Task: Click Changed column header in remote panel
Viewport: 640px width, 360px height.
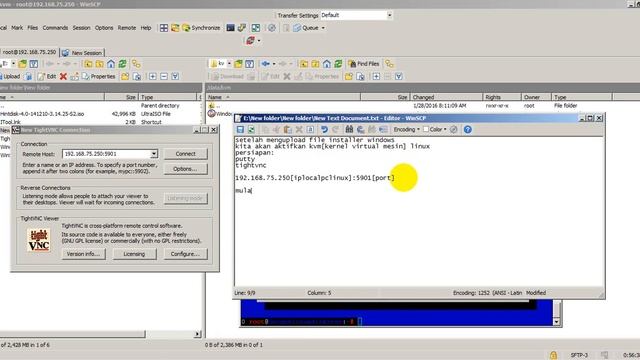Action: coord(447,97)
